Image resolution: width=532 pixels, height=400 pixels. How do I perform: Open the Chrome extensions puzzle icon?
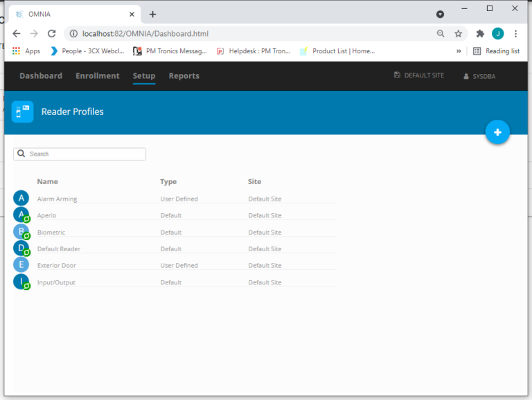click(x=480, y=33)
